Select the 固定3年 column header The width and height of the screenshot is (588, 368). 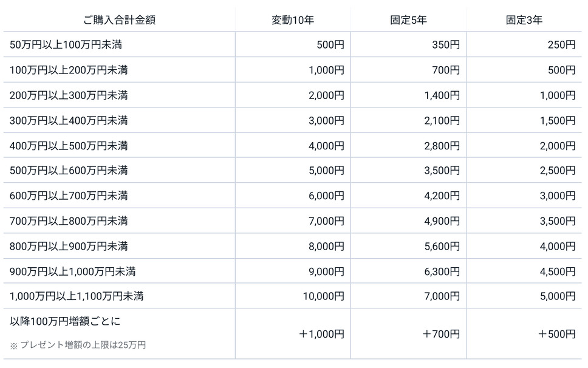point(524,19)
